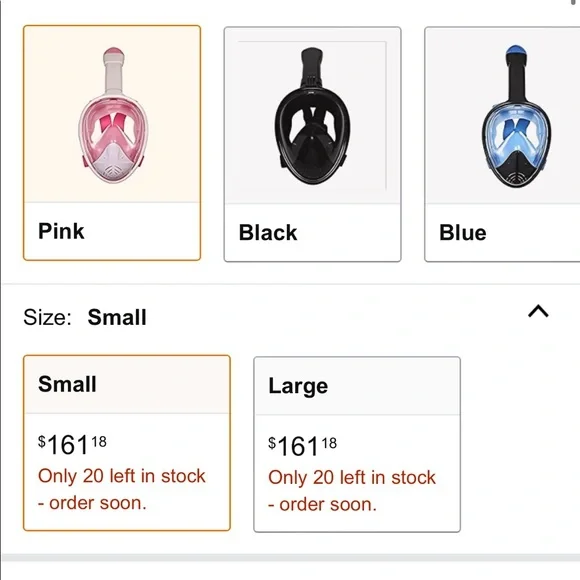
Task: Click the bold Small text beside Size
Action: 117,317
